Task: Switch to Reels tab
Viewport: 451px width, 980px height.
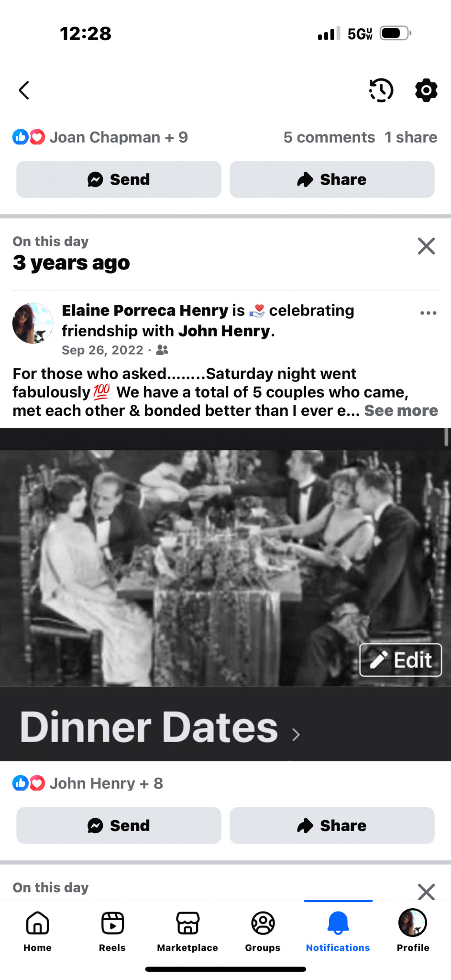Action: pos(112,931)
